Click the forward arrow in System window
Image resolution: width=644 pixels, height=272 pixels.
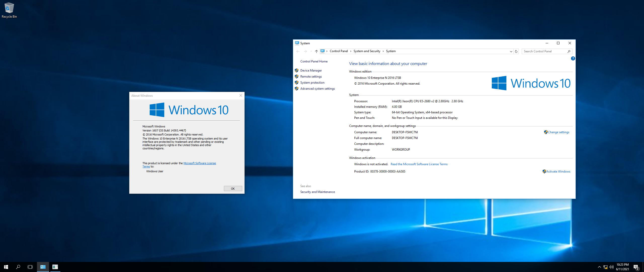(305, 51)
